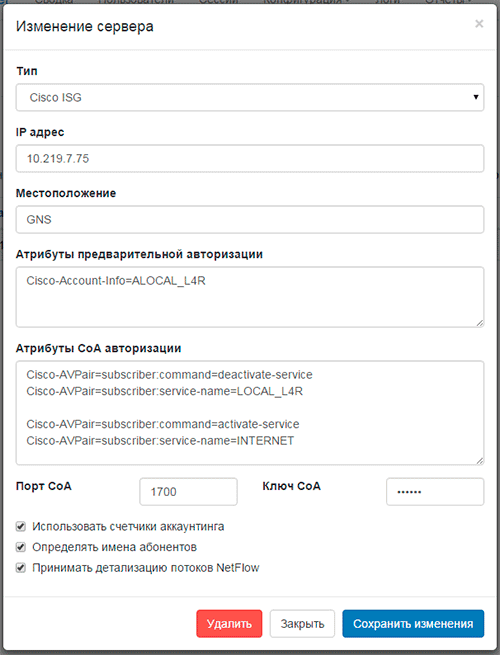Click inside the Атрибуты предварительной авторизации text area
Image resolution: width=500 pixels, height=655 pixels.
(x=250, y=297)
